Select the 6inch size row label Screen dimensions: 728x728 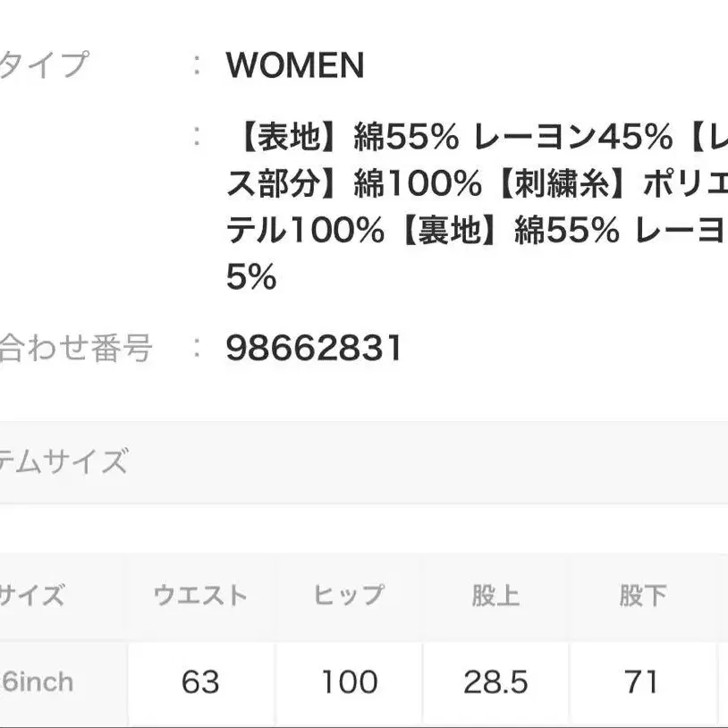pyautogui.click(x=38, y=683)
